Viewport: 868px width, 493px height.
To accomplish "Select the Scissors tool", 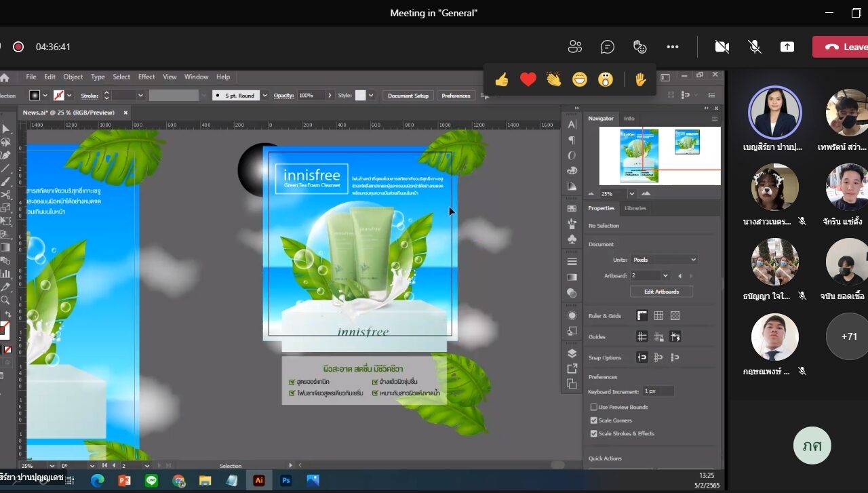I will pos(5,195).
